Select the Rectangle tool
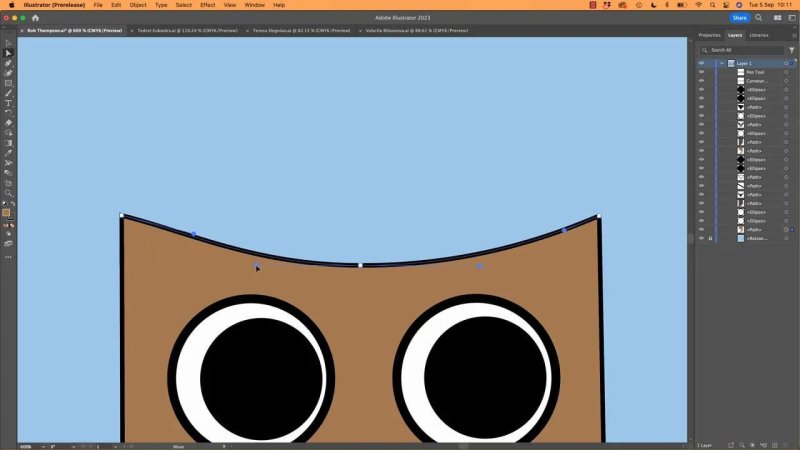This screenshot has height=450, width=800. click(8, 83)
